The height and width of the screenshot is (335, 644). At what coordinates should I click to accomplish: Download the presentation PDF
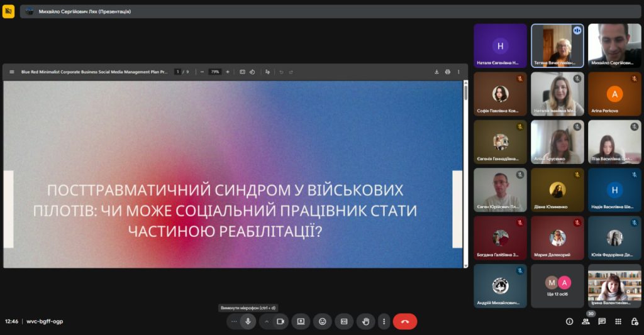pyautogui.click(x=436, y=72)
